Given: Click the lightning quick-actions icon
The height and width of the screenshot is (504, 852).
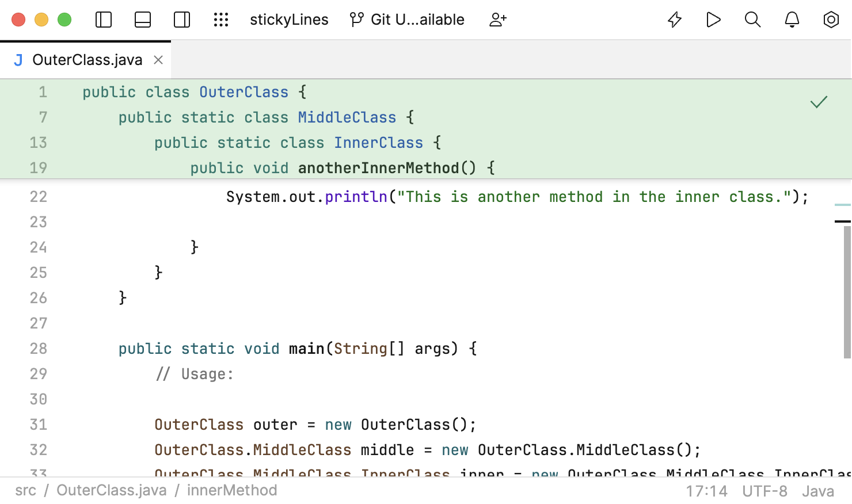Looking at the screenshot, I should 674,20.
